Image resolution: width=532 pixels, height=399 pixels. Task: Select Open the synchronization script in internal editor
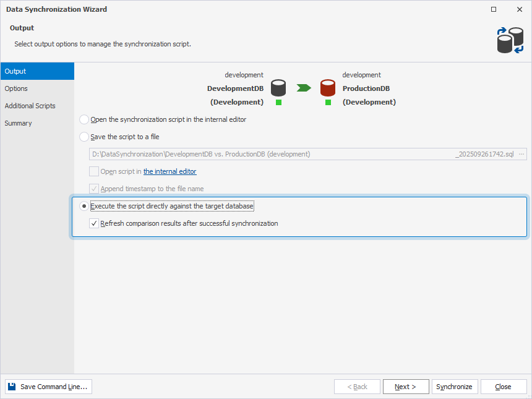[x=84, y=119]
